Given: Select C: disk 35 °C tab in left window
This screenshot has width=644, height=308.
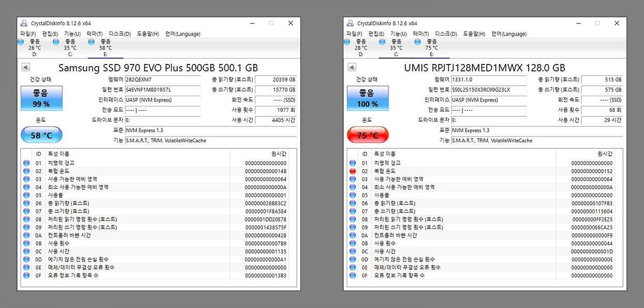Looking at the screenshot, I should [x=70, y=48].
